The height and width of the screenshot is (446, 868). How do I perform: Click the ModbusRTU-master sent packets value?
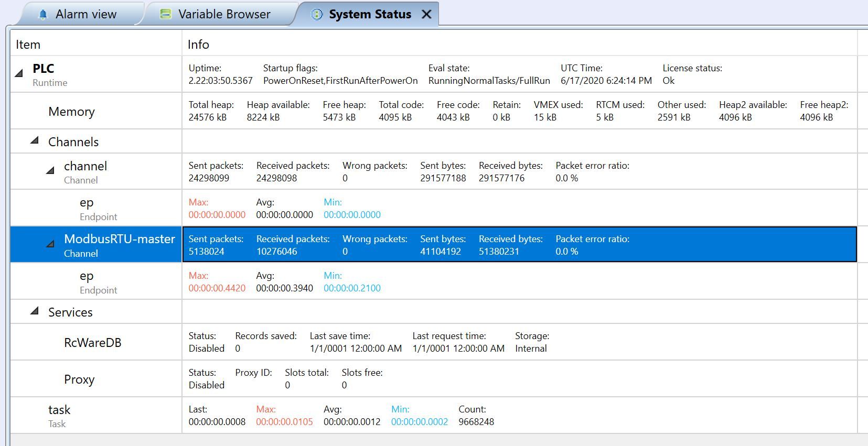206,252
